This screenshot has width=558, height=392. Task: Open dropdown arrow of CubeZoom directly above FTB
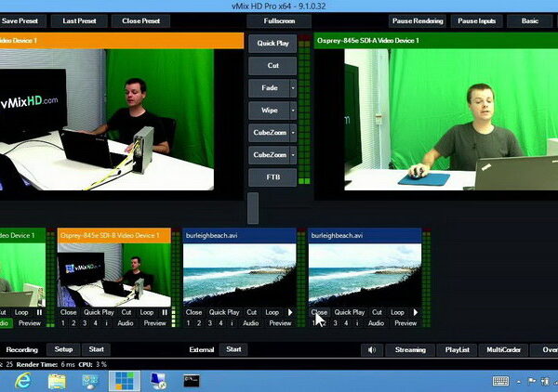coord(293,155)
